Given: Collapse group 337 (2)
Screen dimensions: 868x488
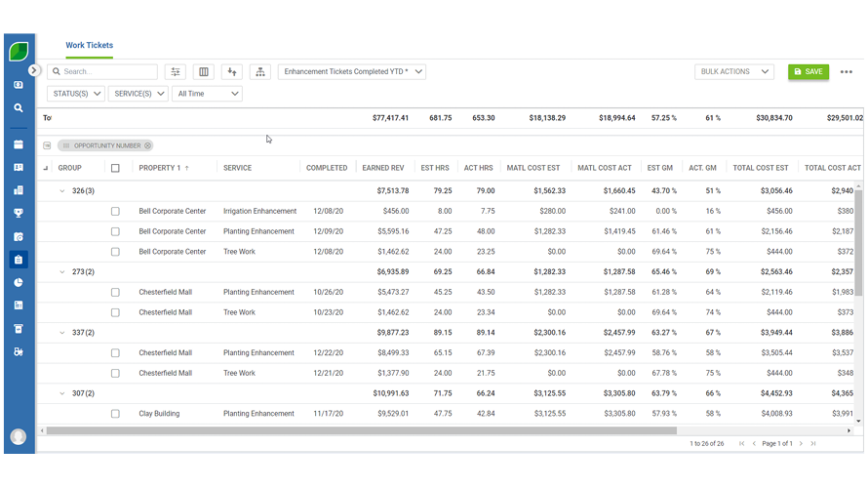Looking at the screenshot, I should pyautogui.click(x=62, y=333).
